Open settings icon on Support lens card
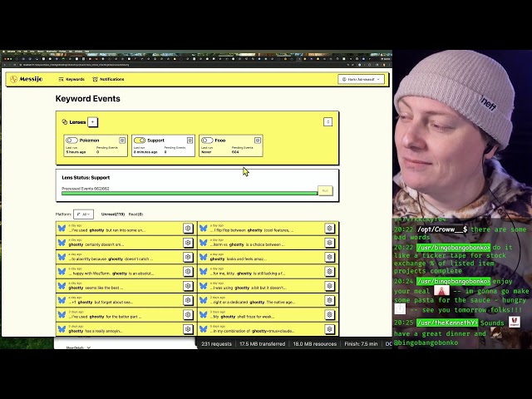Viewport: 532px width, 399px height. (x=190, y=140)
